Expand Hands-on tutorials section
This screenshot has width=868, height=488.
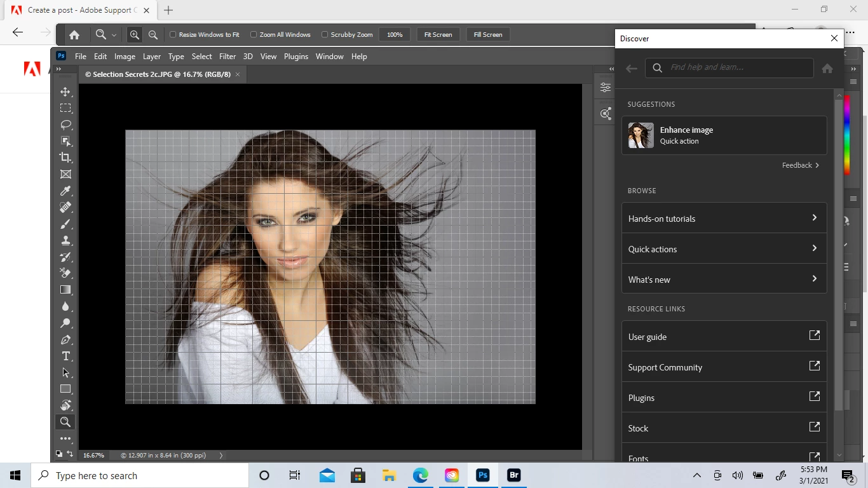(724, 218)
